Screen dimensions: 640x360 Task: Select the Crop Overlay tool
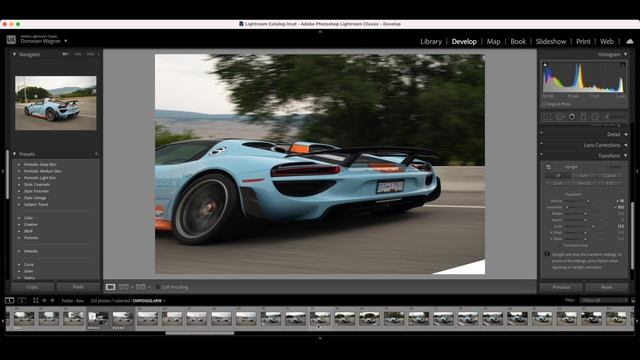tap(547, 117)
